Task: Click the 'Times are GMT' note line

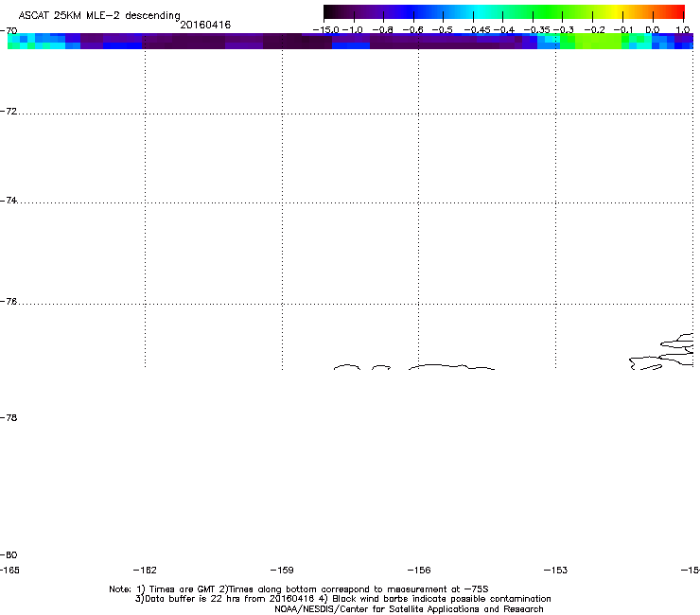Action: 299,589
